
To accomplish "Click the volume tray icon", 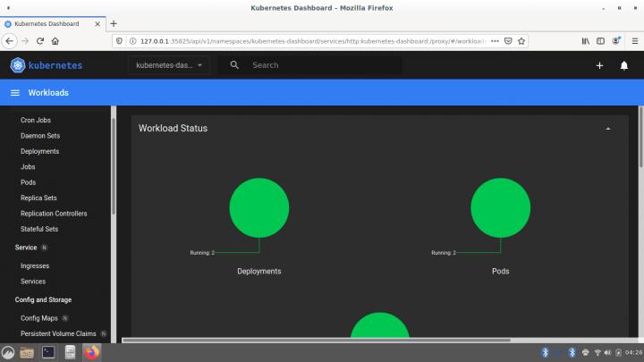I will pos(607,352).
